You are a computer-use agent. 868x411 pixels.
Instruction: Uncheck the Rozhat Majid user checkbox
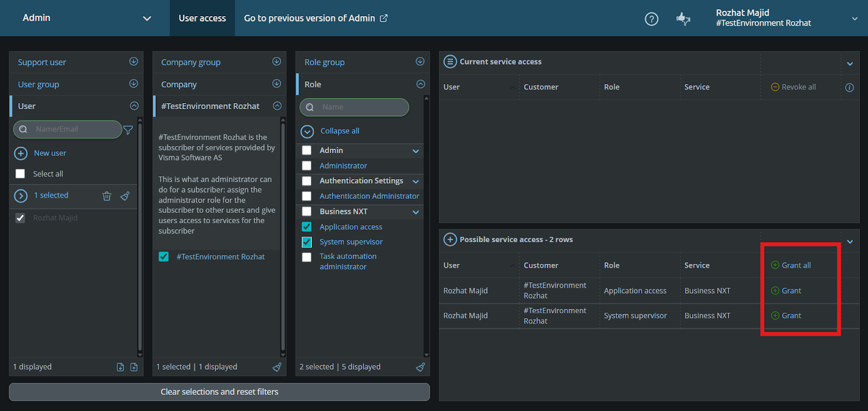(x=21, y=218)
